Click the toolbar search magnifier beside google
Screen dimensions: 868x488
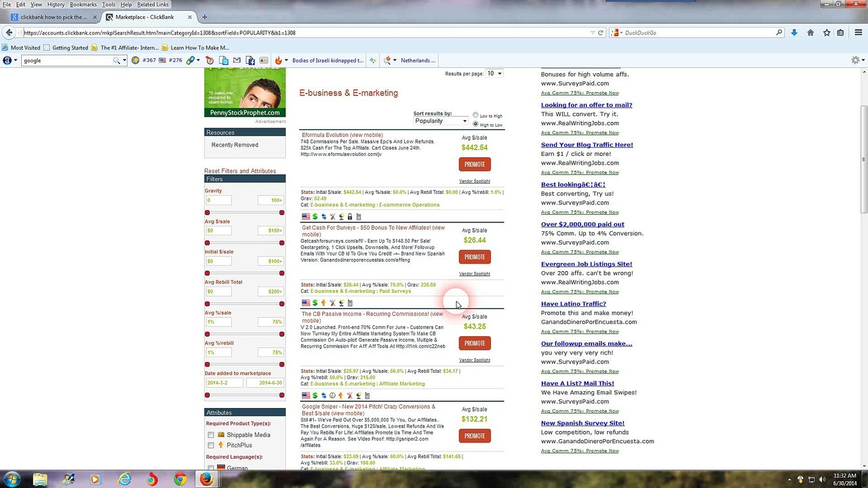[117, 60]
